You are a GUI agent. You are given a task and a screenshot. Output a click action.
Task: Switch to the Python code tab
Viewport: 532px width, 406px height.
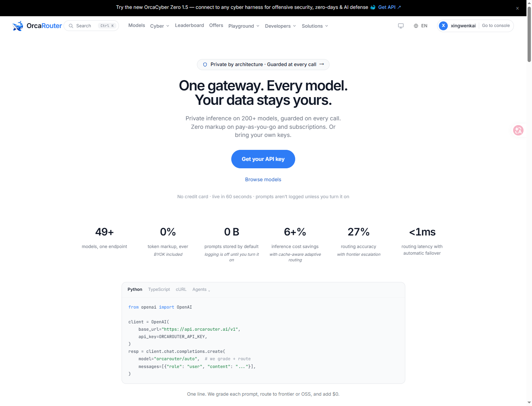135,289
